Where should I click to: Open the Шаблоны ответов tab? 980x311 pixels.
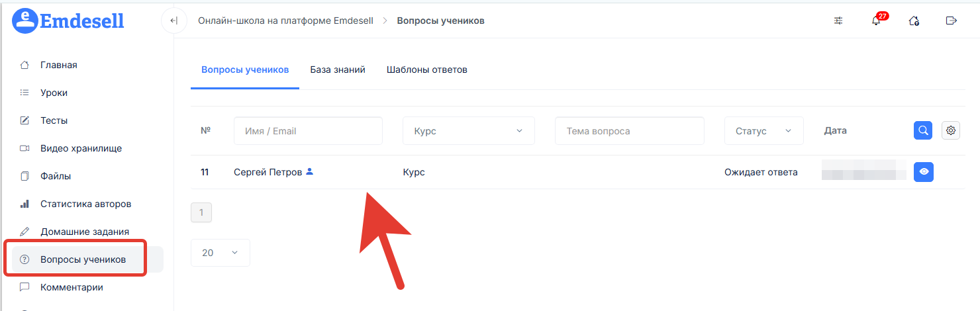(x=427, y=69)
